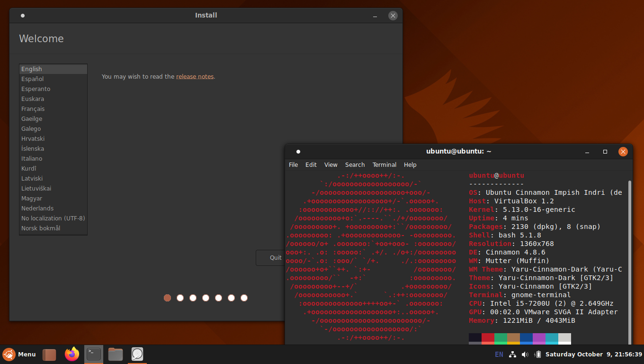
Task: Click the red color block in terminal
Action: (488, 338)
